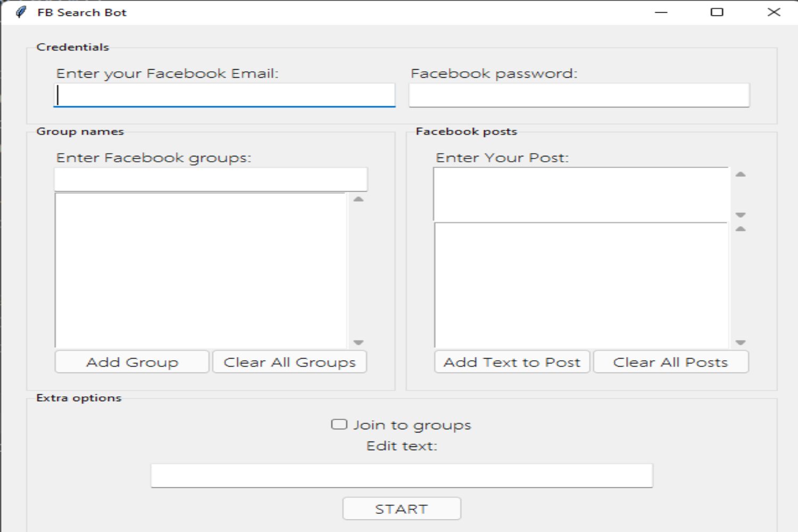798x532 pixels.
Task: Click down arrow of post text scrollbar
Action: 741,215
